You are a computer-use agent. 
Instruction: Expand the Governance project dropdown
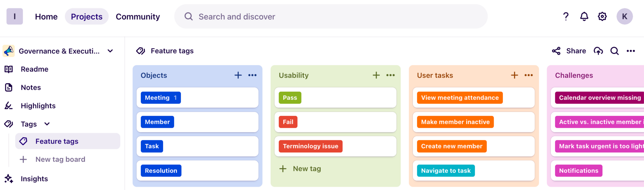tap(110, 51)
